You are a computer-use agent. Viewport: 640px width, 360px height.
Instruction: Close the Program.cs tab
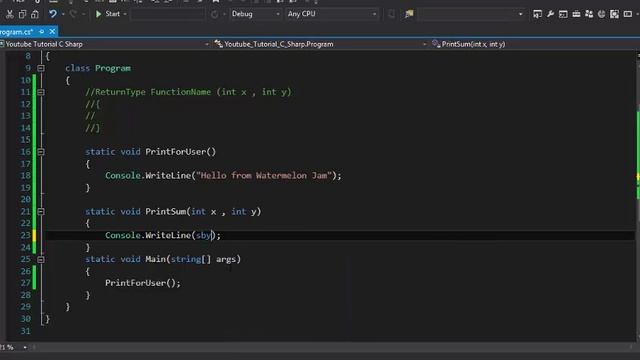[52, 31]
